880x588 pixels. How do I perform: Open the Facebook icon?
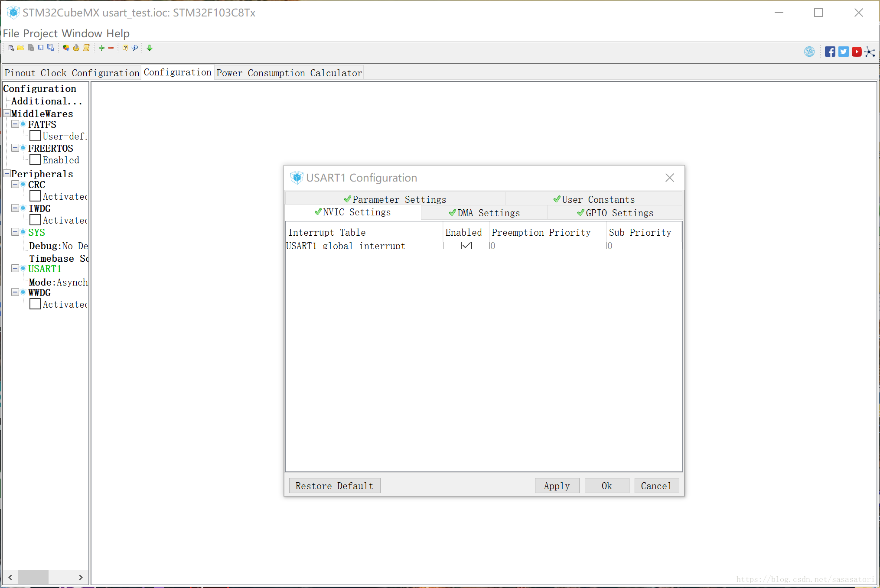(x=830, y=52)
